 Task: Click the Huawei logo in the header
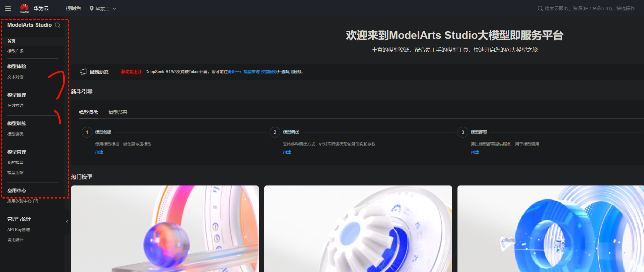click(x=24, y=8)
